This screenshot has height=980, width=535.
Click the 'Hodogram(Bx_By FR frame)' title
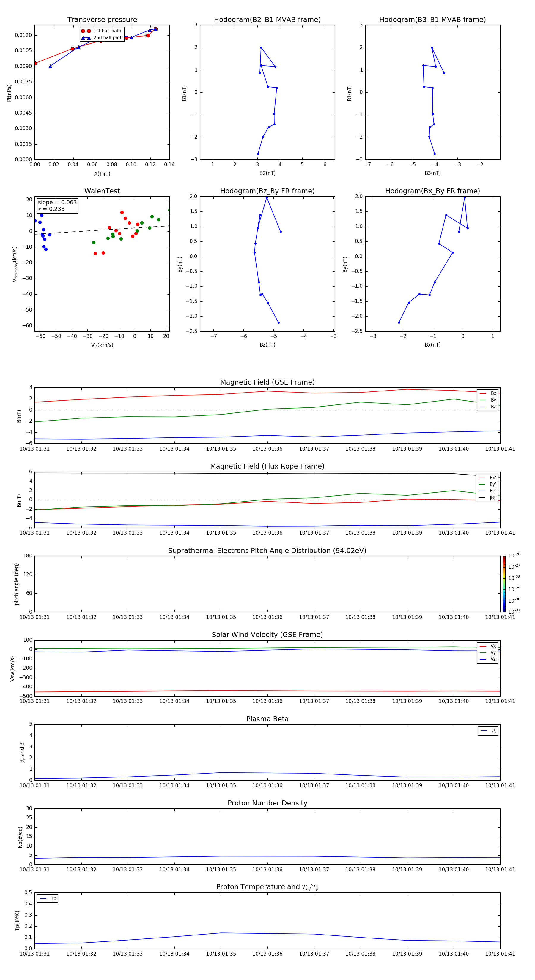pyautogui.click(x=432, y=191)
